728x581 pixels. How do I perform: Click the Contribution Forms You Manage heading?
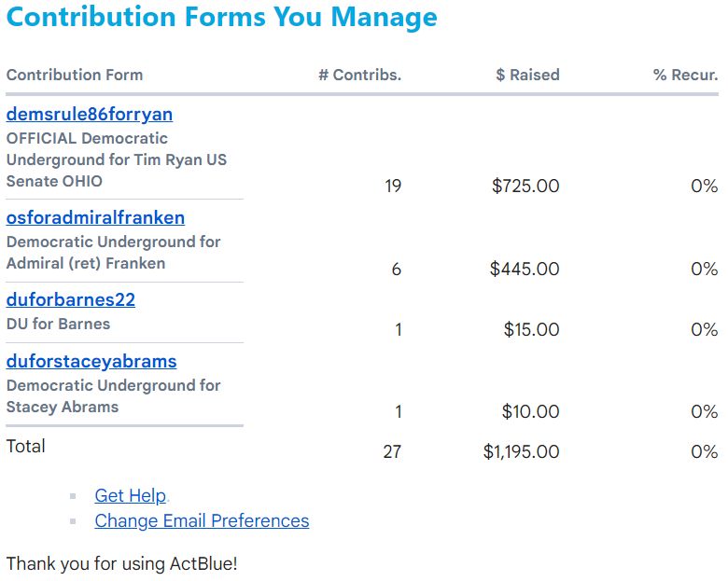click(x=221, y=18)
